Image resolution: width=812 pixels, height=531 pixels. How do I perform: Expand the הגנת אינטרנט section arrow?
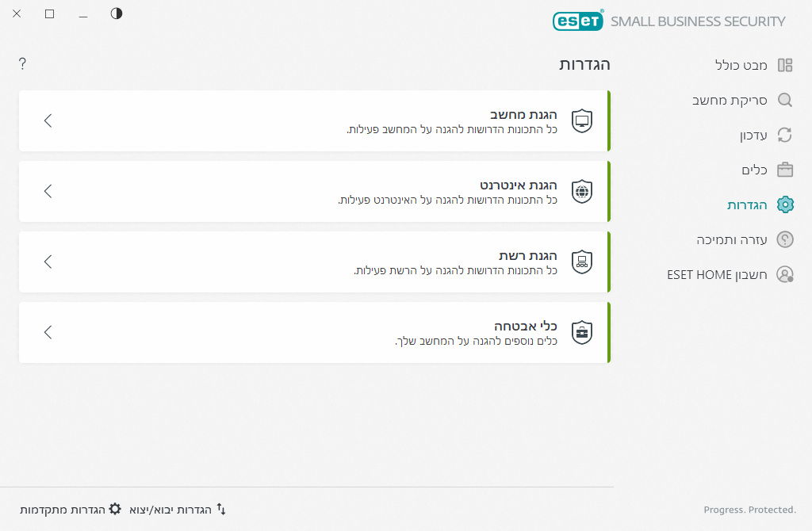click(x=48, y=191)
